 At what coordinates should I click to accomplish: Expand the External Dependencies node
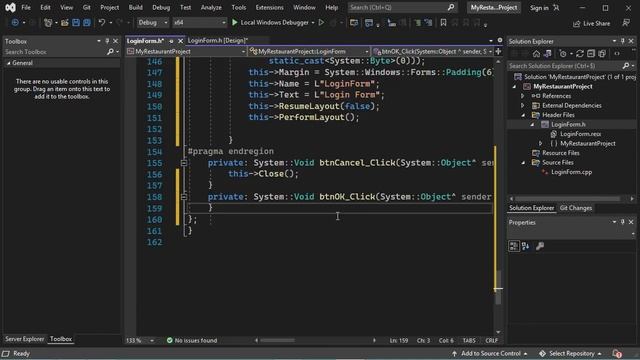point(523,105)
